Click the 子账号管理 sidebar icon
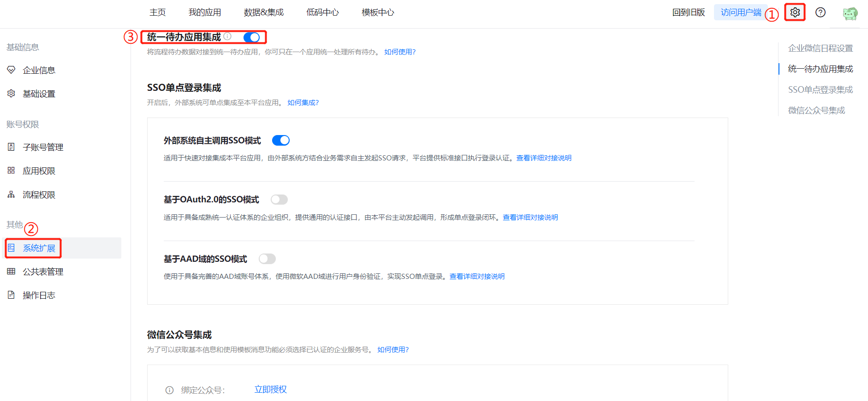Viewport: 868px width, 401px height. [12, 147]
